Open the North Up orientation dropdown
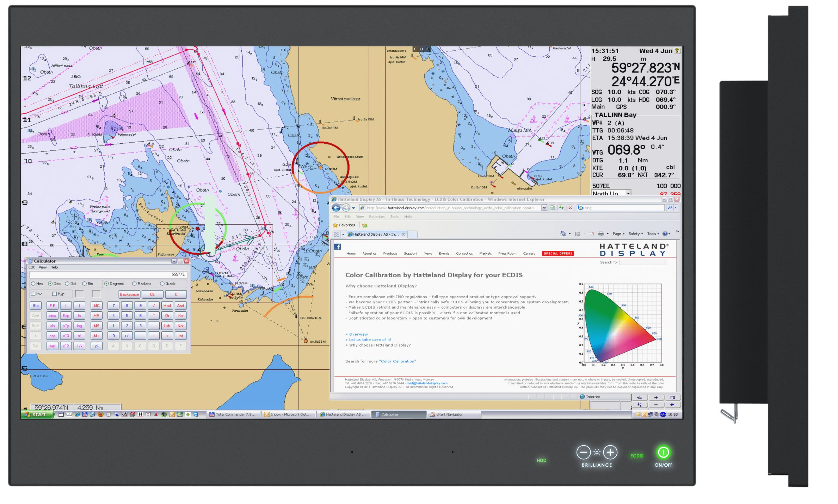The width and height of the screenshot is (838, 504). (628, 193)
